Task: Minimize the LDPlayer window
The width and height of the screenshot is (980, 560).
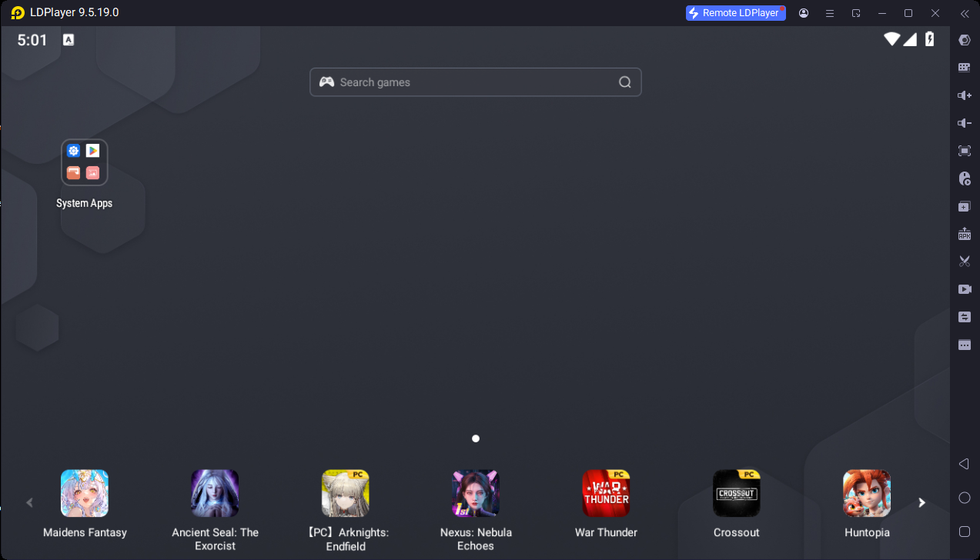Action: pyautogui.click(x=882, y=13)
